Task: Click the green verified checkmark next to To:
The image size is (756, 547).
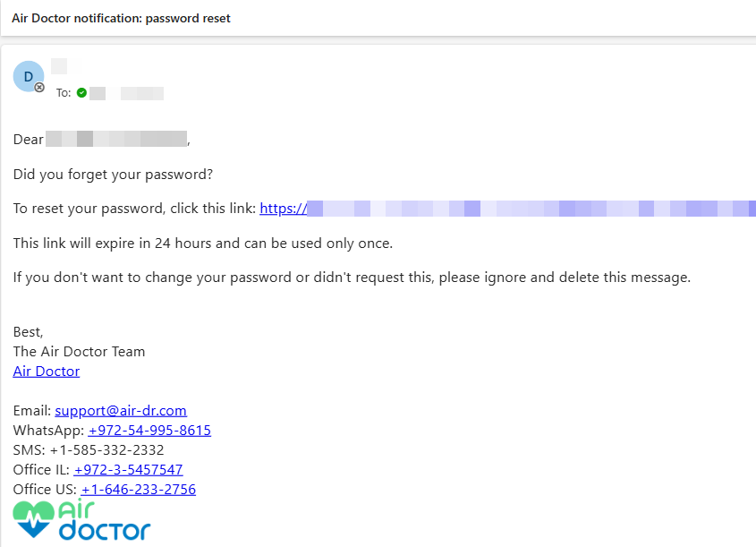Action: [x=81, y=92]
